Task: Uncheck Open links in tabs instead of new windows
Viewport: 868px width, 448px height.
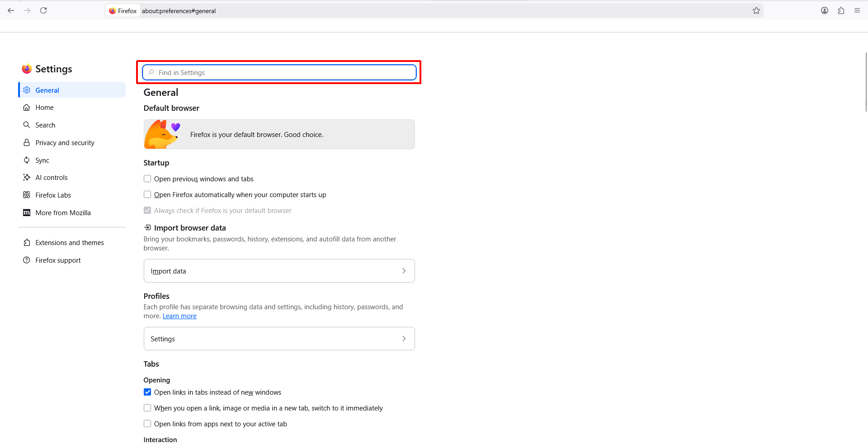Action: click(147, 392)
